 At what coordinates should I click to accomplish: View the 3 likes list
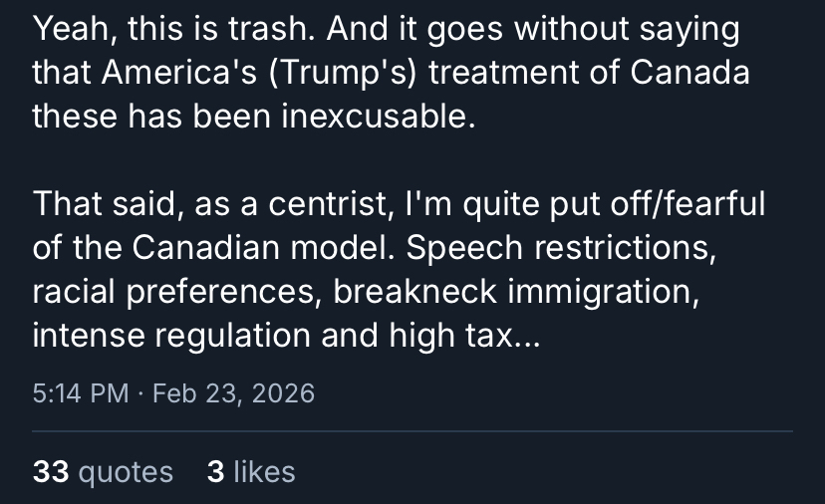(x=250, y=471)
